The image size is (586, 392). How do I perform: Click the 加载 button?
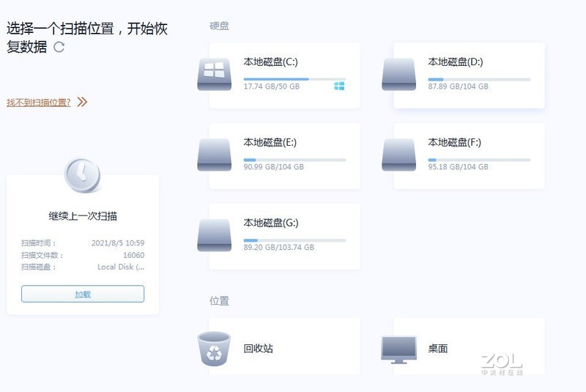[x=83, y=294]
